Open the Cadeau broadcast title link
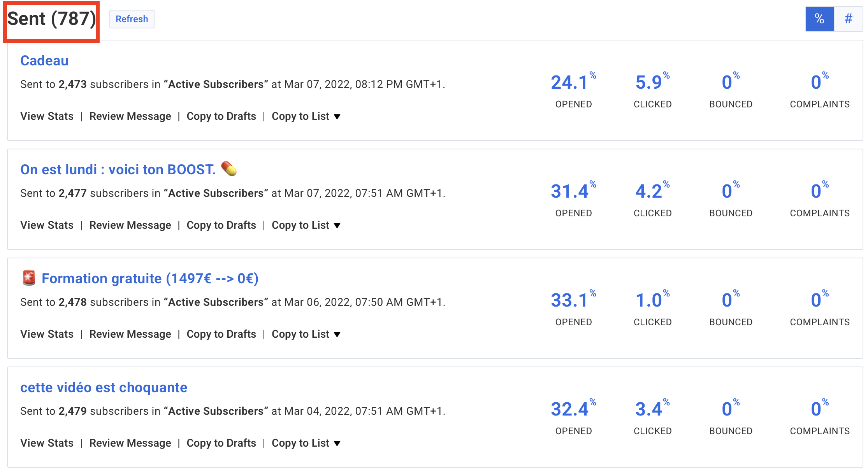The height and width of the screenshot is (470, 868). tap(44, 61)
